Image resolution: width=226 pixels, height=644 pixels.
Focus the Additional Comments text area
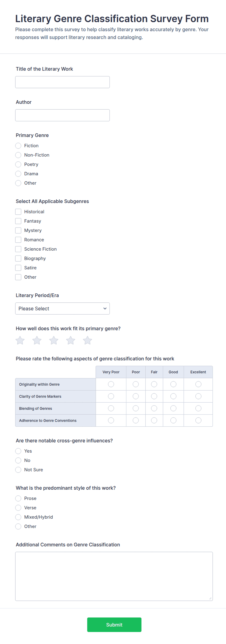pos(114,576)
